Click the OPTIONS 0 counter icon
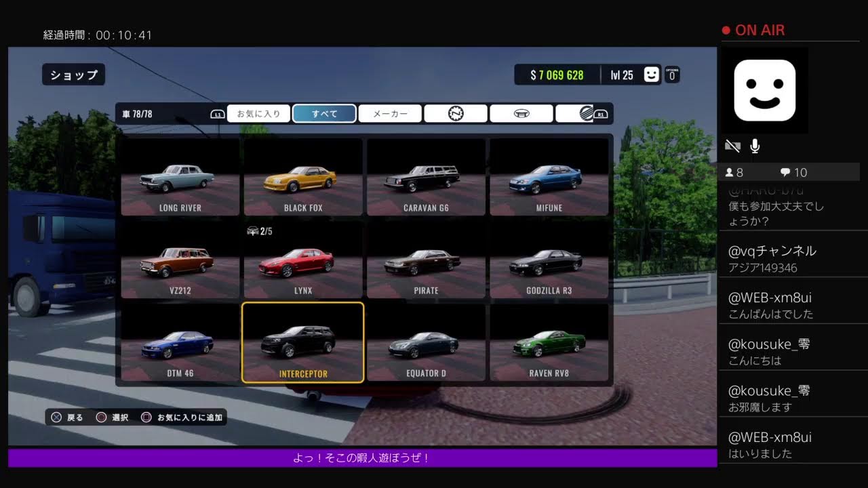 [x=672, y=75]
